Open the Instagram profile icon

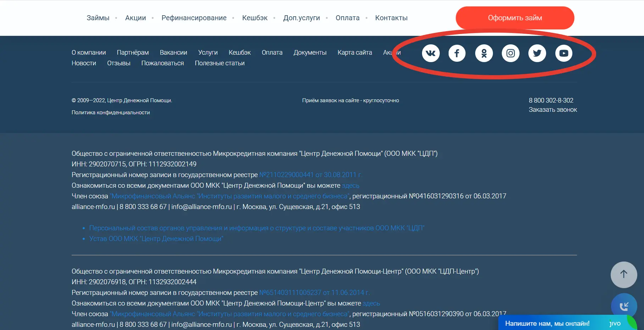point(510,53)
